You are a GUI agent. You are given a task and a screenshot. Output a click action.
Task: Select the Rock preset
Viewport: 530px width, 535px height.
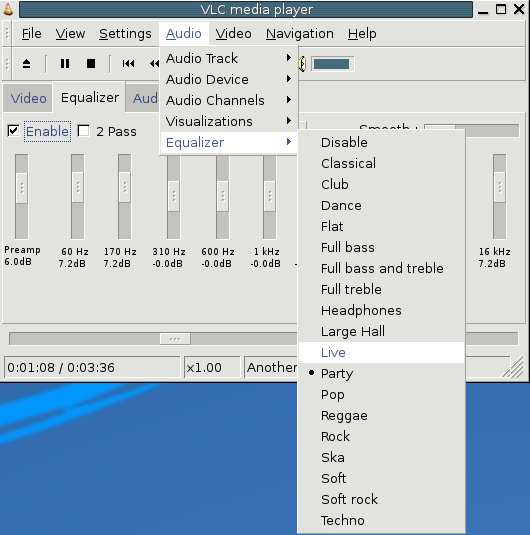click(381, 437)
